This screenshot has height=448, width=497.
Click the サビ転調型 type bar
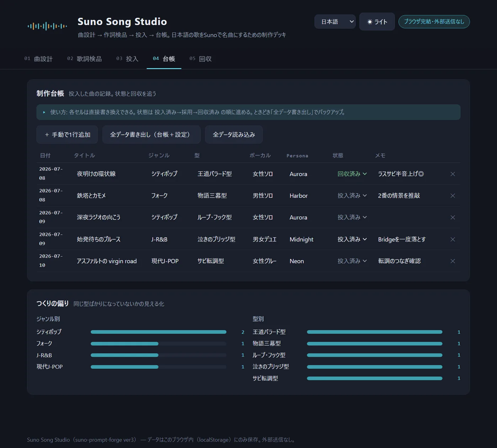pos(375,378)
